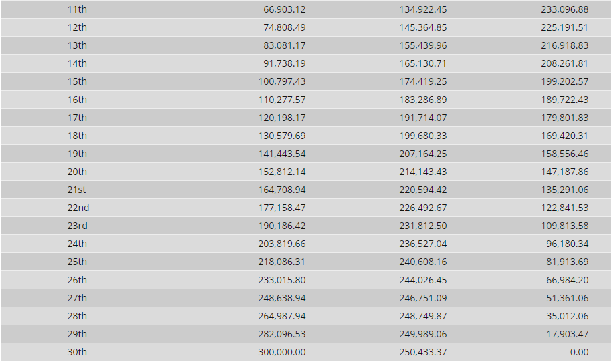Click value 66,903.12 in 11th row

(x=285, y=9)
